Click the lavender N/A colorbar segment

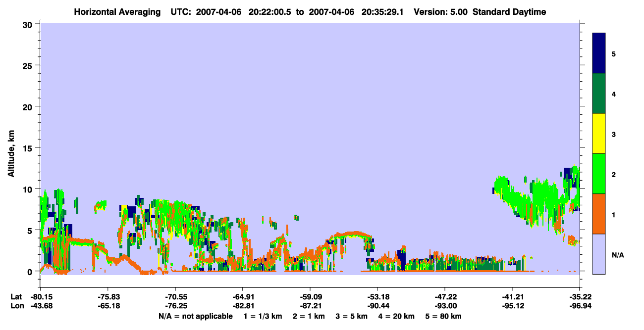(x=599, y=254)
